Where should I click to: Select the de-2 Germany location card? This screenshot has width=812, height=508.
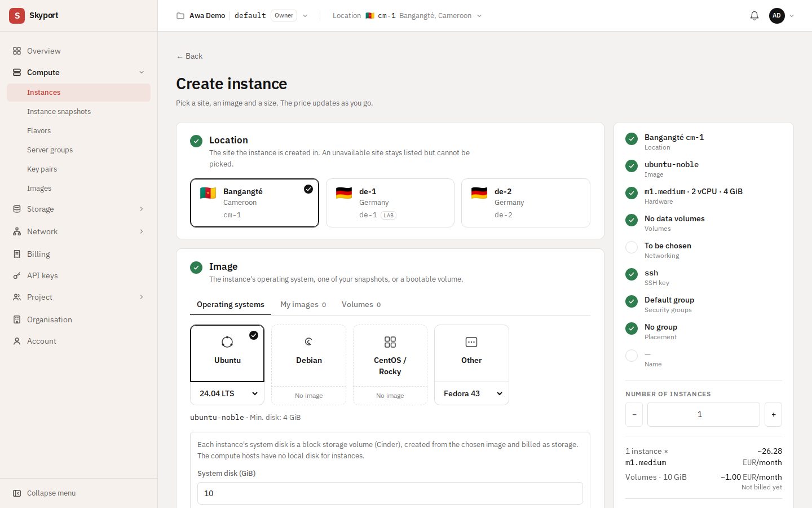(526, 203)
